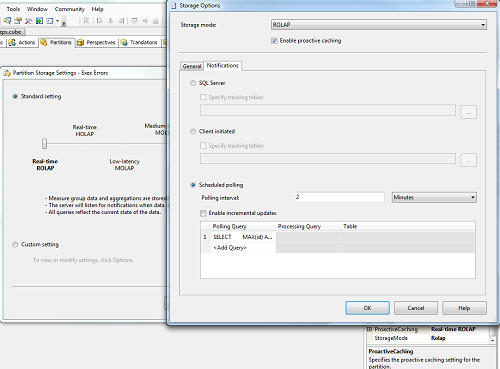Open the toolbar overflow options arrow
Image resolution: width=500 pixels, height=369 pixels.
(x=64, y=23)
